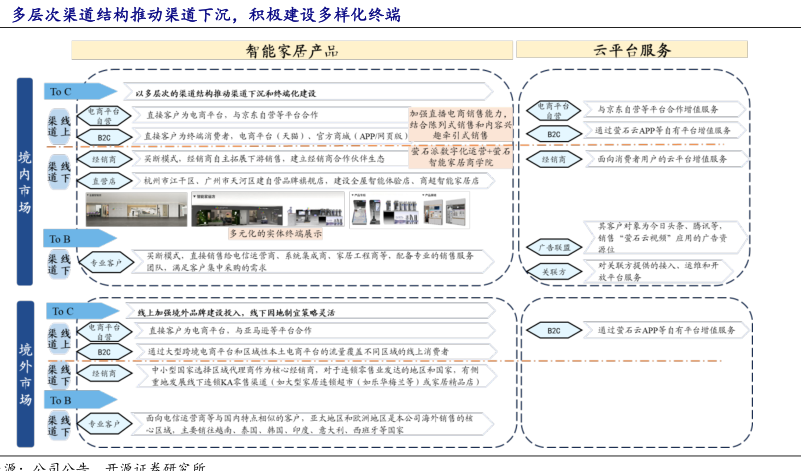Select the row 买断模式、经销商自主拓展下游销售
The width and height of the screenshot is (801, 471).
(x=271, y=159)
